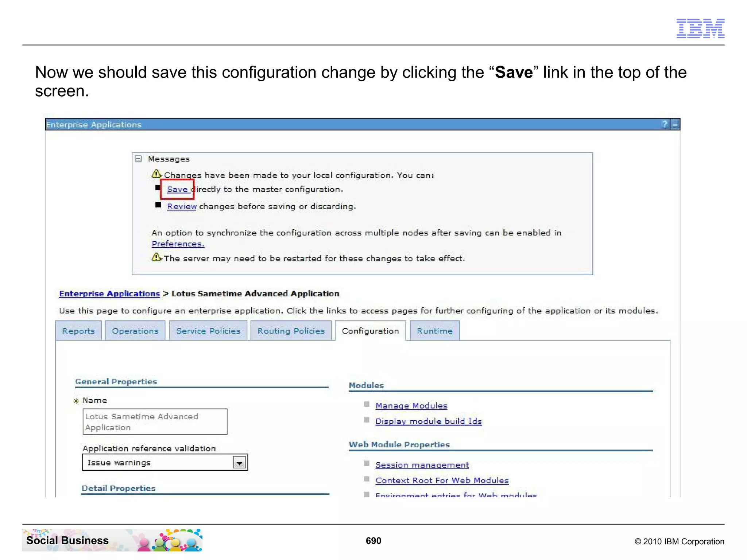This screenshot has height=560, width=747.
Task: Open Context Root For Web Modules link
Action: click(x=442, y=481)
